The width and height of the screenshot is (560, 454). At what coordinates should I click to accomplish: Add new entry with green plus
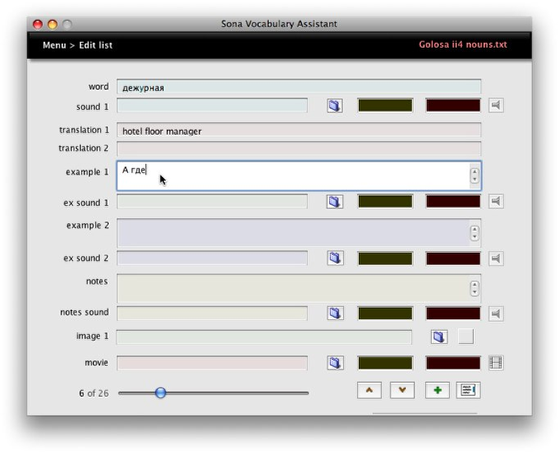(437, 390)
